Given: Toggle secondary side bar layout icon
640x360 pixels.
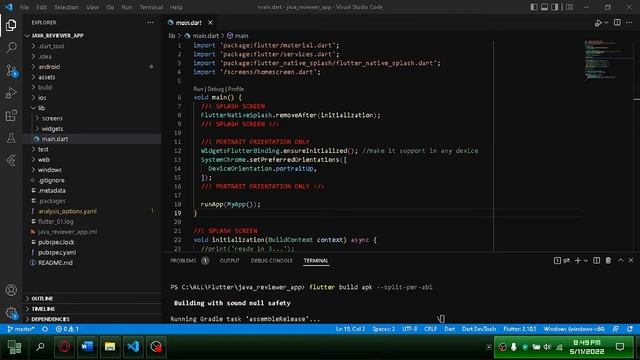Looking at the screenshot, I should 555,7.
